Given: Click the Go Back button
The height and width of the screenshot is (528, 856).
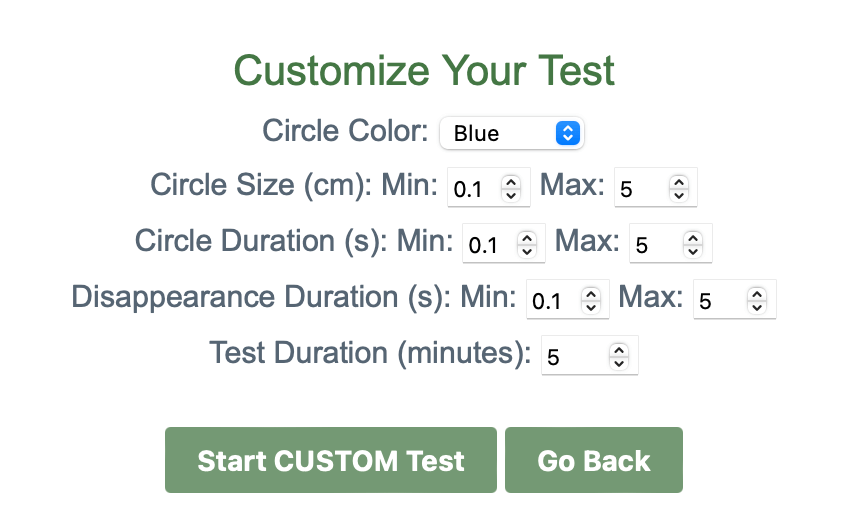Looking at the screenshot, I should pyautogui.click(x=593, y=460).
